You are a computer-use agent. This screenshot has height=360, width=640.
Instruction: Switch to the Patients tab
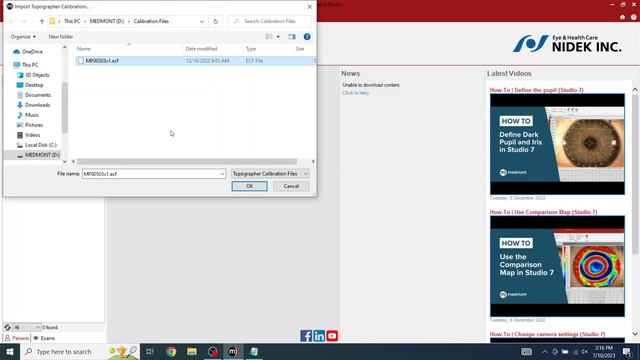[17, 338]
